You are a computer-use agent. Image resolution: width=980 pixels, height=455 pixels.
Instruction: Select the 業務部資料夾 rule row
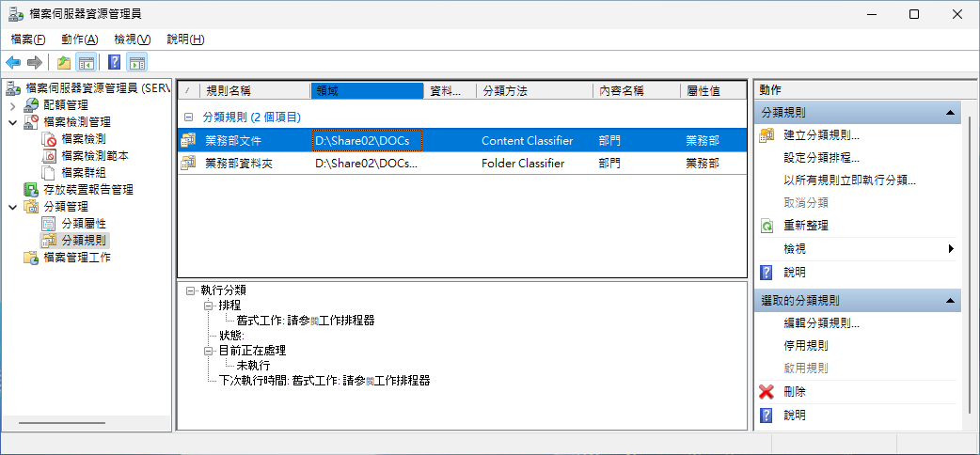[x=462, y=164]
